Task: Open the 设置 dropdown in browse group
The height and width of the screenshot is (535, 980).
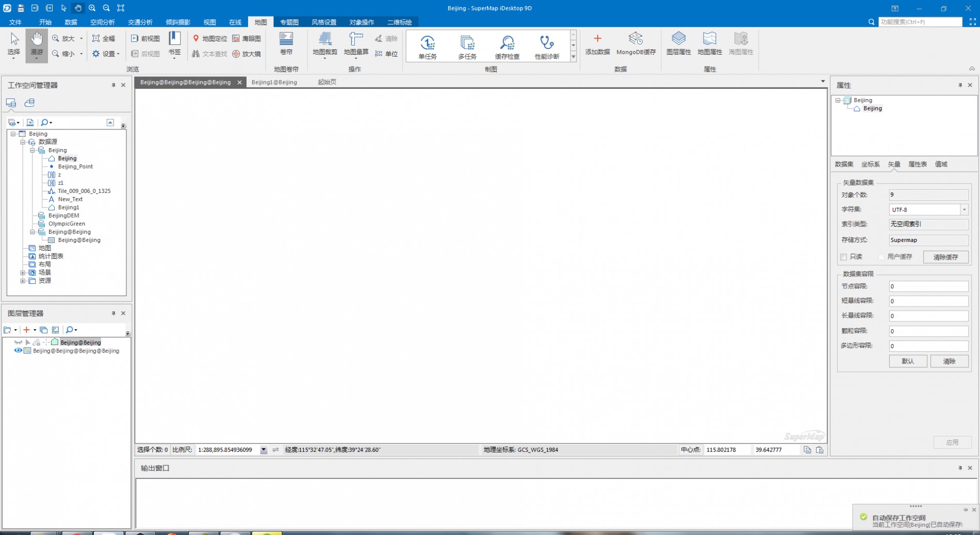Action: 106,54
